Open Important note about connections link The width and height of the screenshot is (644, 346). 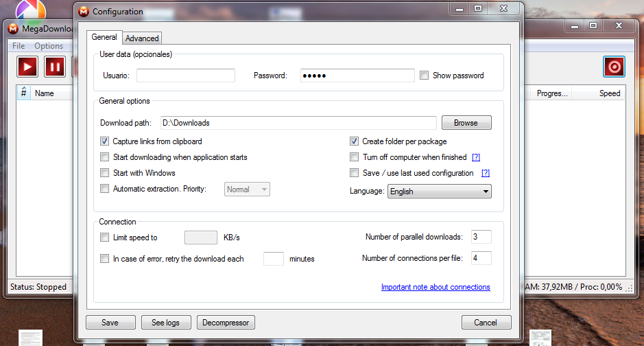(x=436, y=287)
